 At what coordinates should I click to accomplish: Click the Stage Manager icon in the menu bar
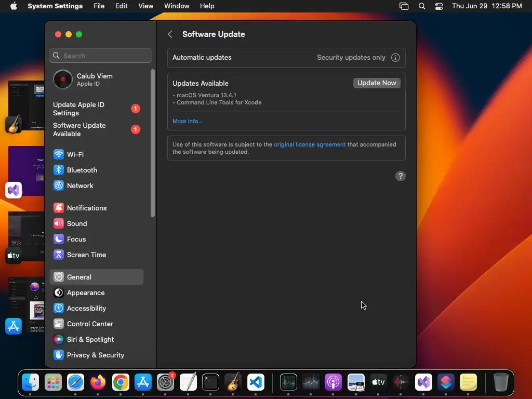point(404,6)
